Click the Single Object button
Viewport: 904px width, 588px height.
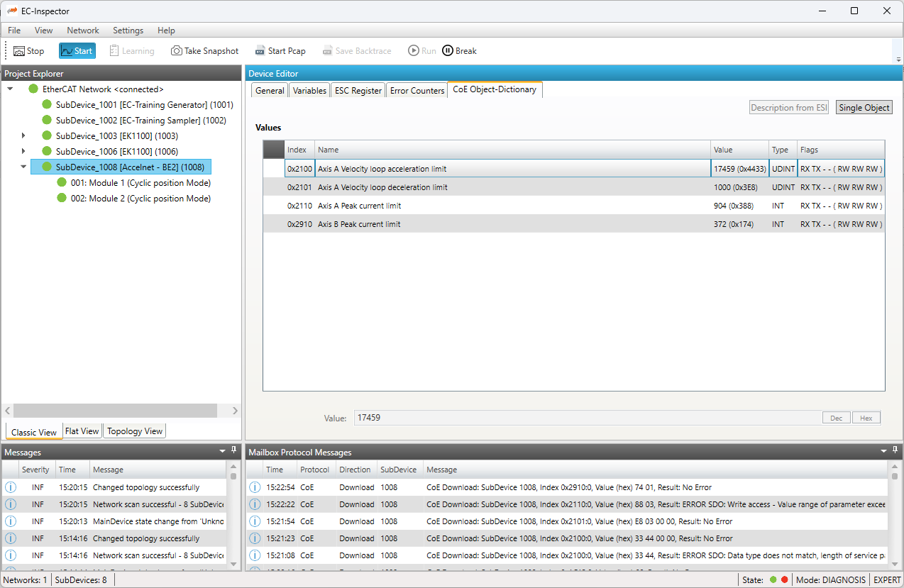(x=864, y=108)
